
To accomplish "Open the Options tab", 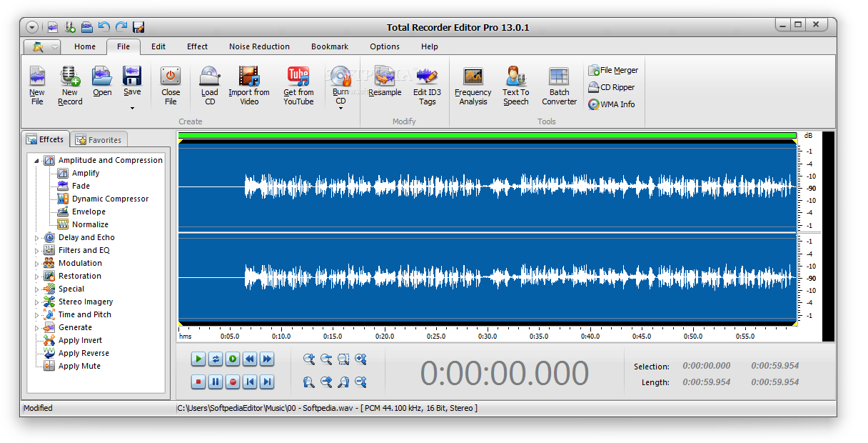I will pos(385,46).
